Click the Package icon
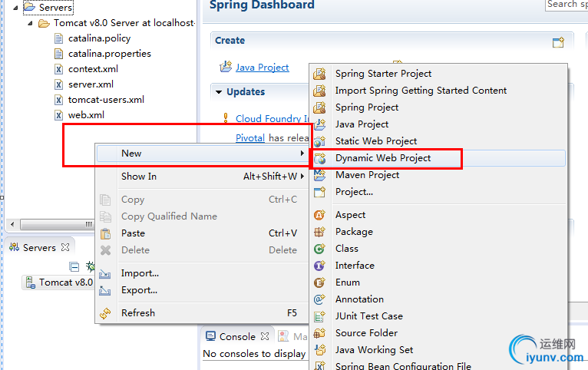This screenshot has width=588, height=370. point(319,232)
